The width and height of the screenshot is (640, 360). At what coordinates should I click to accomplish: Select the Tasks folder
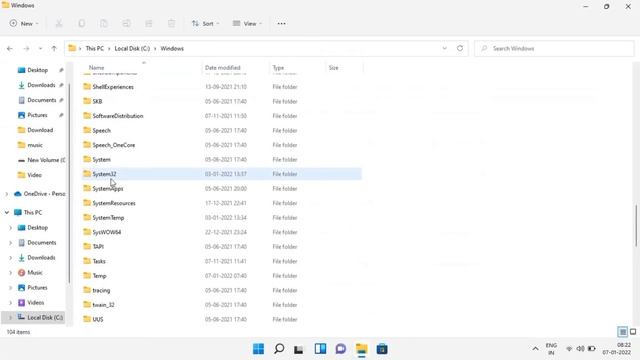point(99,261)
